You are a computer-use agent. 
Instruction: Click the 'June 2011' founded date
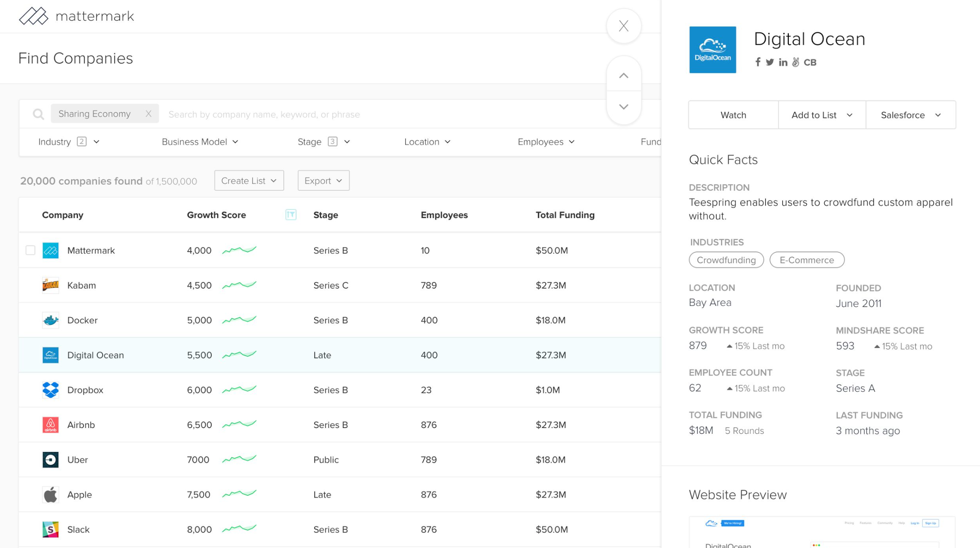[x=858, y=303]
